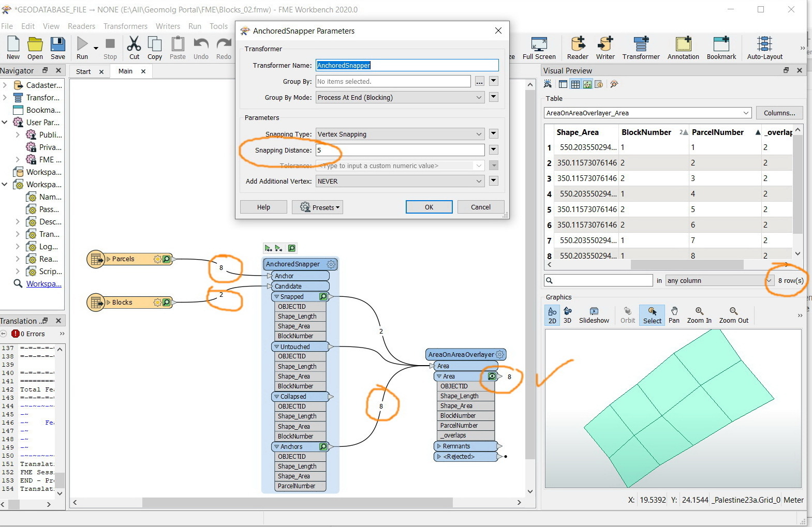This screenshot has width=812, height=527.
Task: Open the Presets dropdown button
Action: [317, 207]
